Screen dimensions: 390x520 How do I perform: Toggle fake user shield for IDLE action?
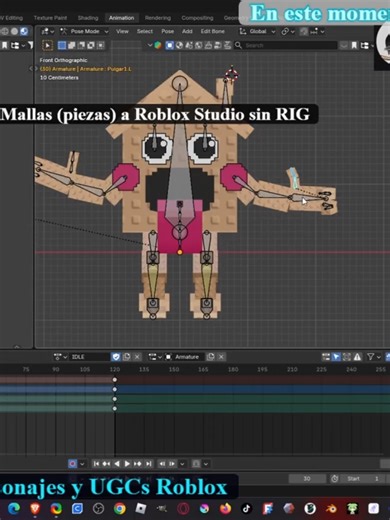coord(116,357)
